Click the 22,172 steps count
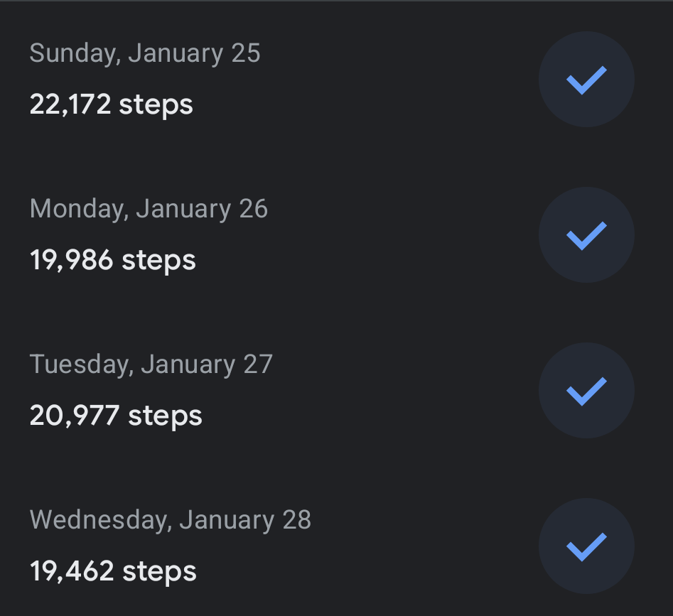 pyautogui.click(x=112, y=104)
